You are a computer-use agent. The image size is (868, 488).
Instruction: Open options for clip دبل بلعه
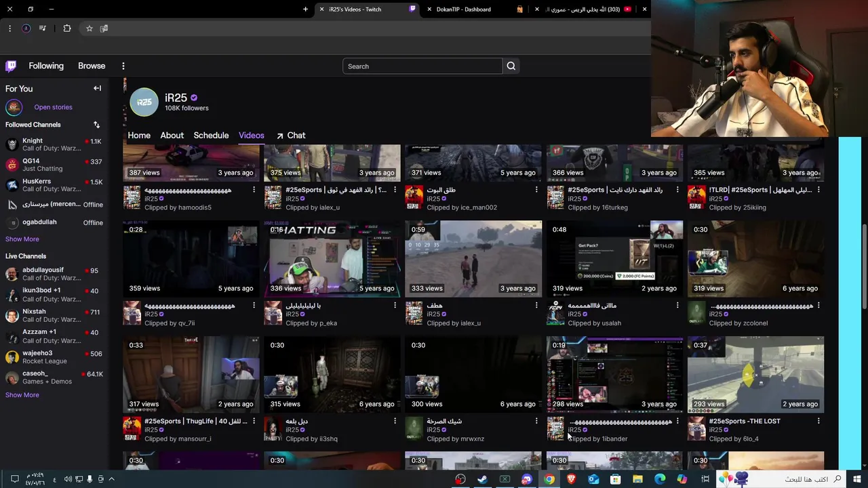(395, 421)
